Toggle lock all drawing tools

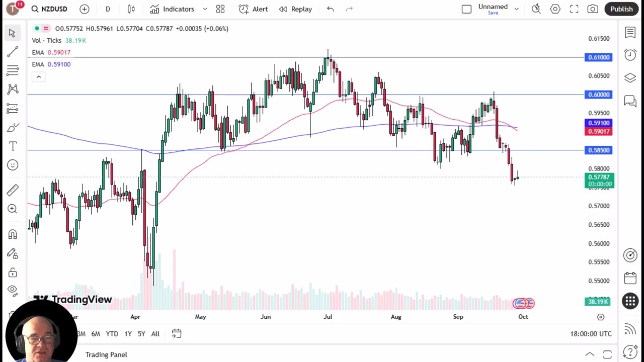click(13, 273)
